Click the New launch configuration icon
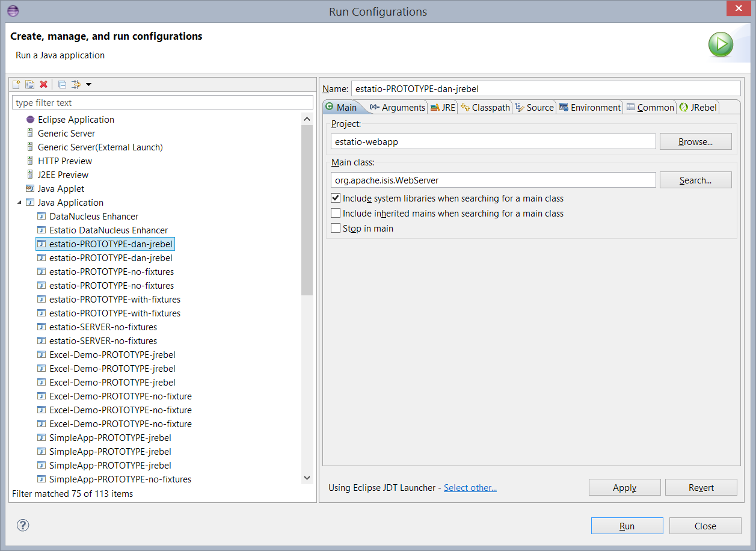Screen dimensions: 756x551 click(x=17, y=84)
